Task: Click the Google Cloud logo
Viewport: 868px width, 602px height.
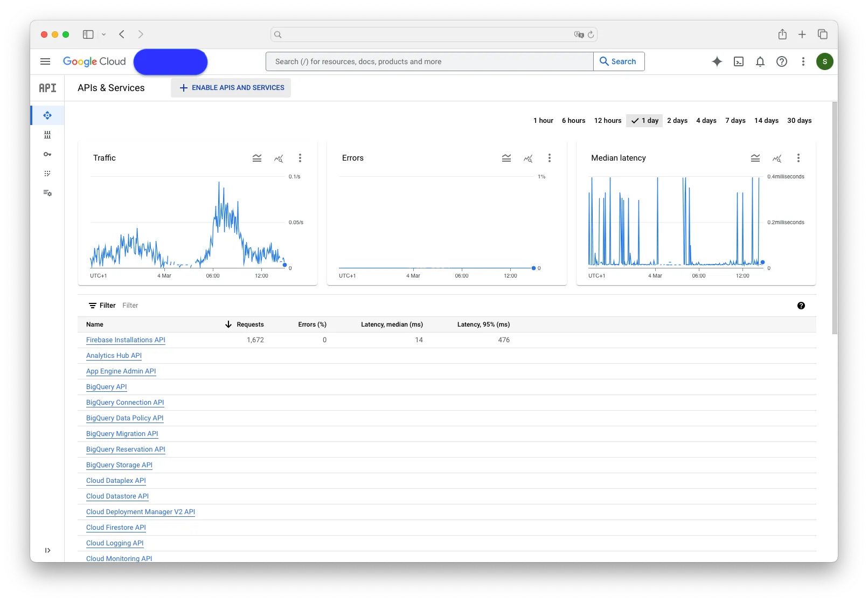Action: click(94, 61)
